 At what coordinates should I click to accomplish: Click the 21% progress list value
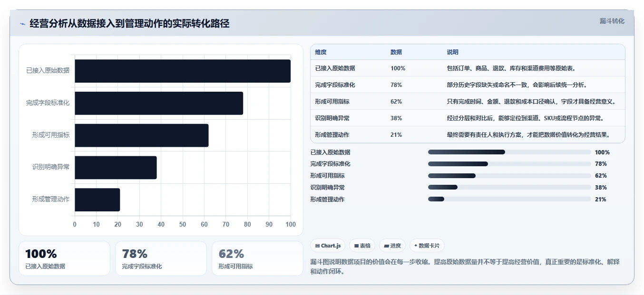[601, 200]
